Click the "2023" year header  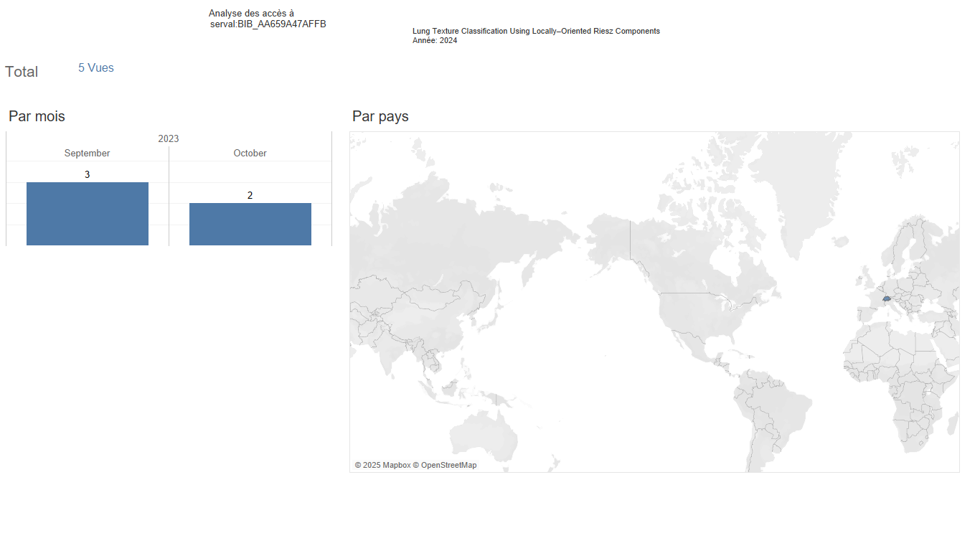[169, 138]
